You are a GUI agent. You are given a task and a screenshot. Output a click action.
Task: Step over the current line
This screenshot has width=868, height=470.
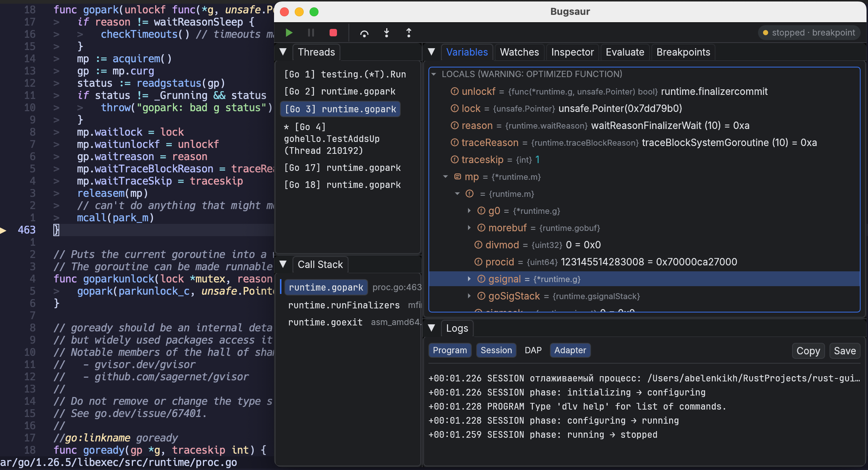pos(364,33)
